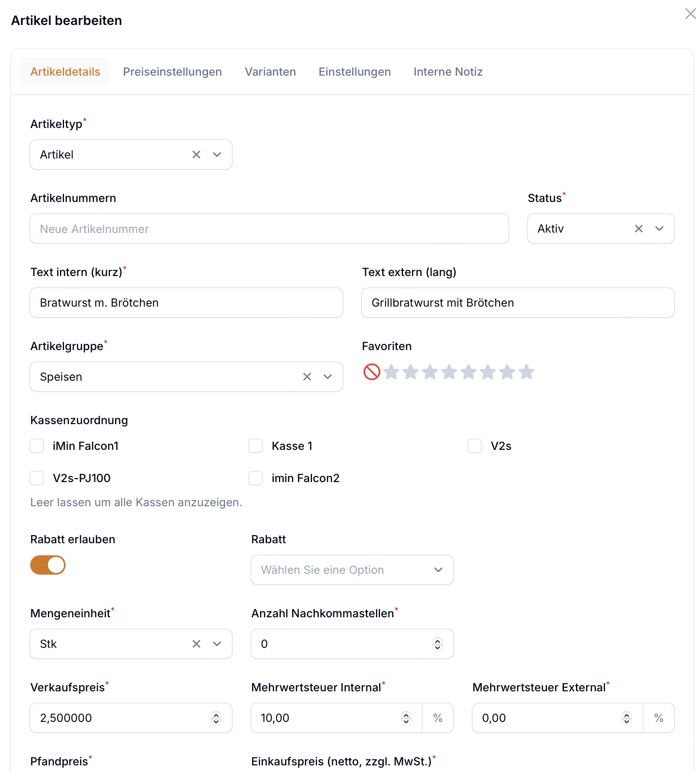Select the last favorite star

(x=527, y=372)
